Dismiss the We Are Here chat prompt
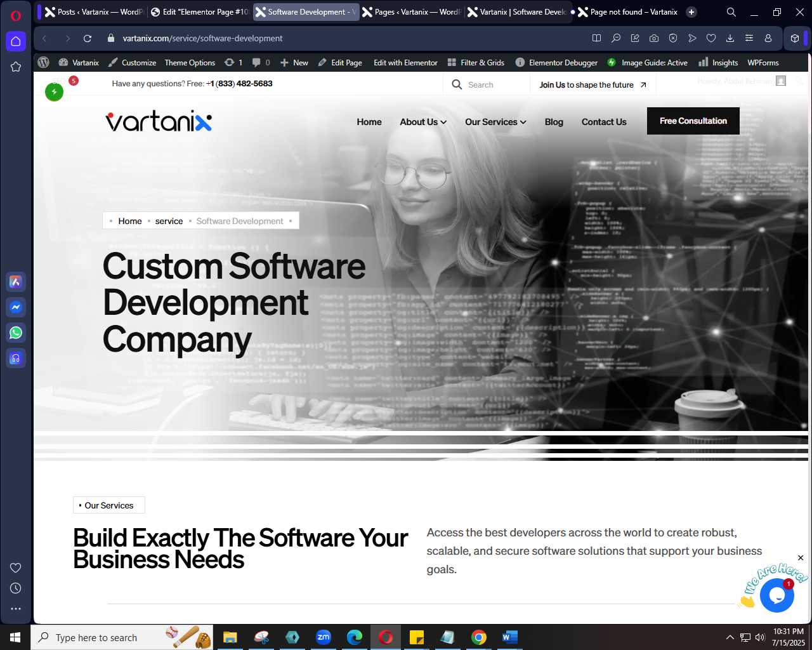Image resolution: width=812 pixels, height=650 pixels. pyautogui.click(x=801, y=558)
